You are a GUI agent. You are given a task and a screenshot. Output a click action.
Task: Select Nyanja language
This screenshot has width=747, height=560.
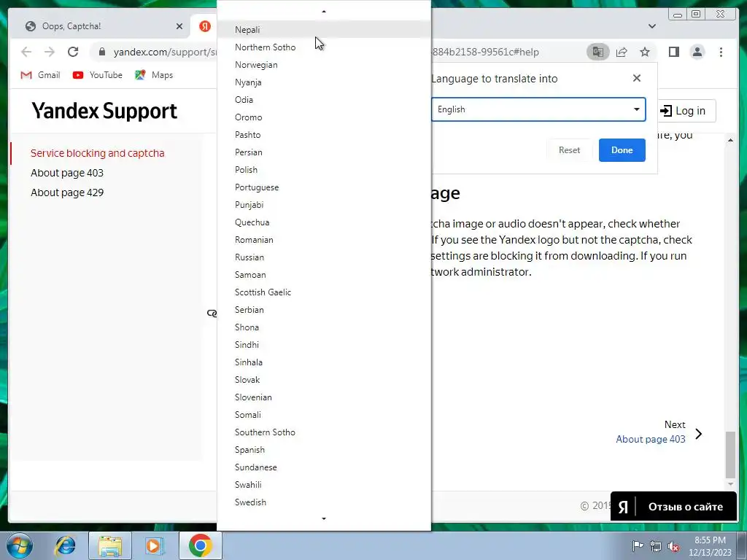[x=324, y=82]
